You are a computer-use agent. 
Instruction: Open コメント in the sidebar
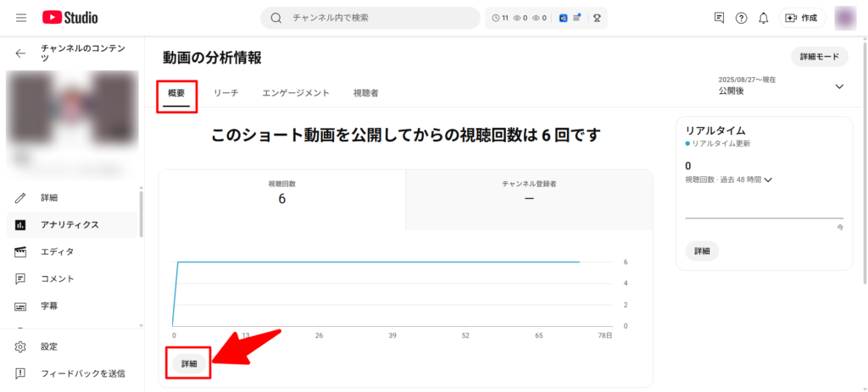(x=57, y=279)
